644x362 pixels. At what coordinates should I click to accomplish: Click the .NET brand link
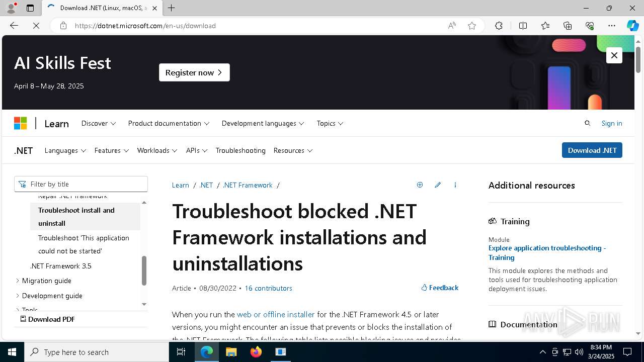24,150
